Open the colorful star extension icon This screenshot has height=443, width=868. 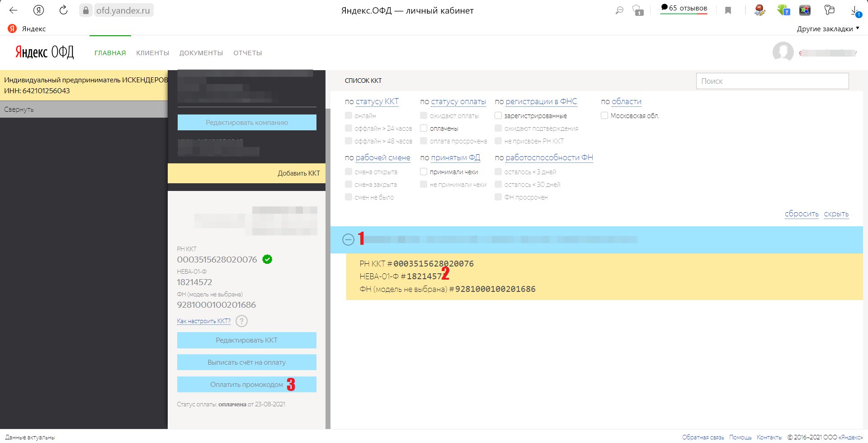[805, 10]
